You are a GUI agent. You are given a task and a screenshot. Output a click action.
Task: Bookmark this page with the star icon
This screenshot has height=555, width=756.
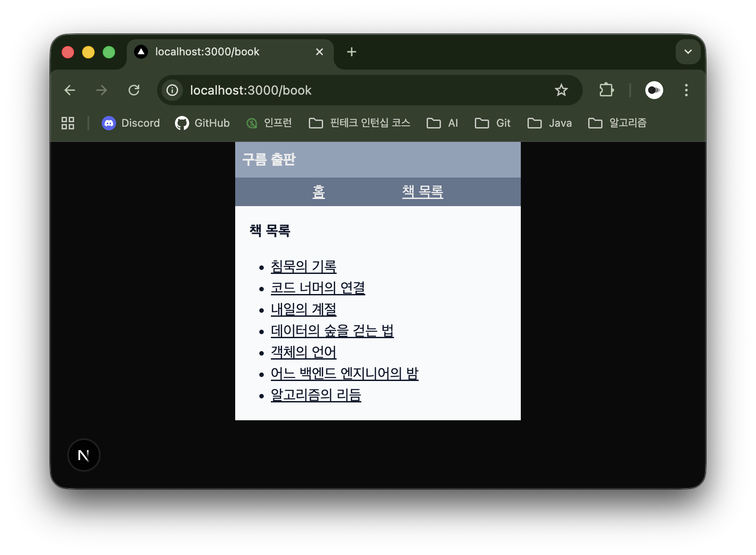(561, 90)
